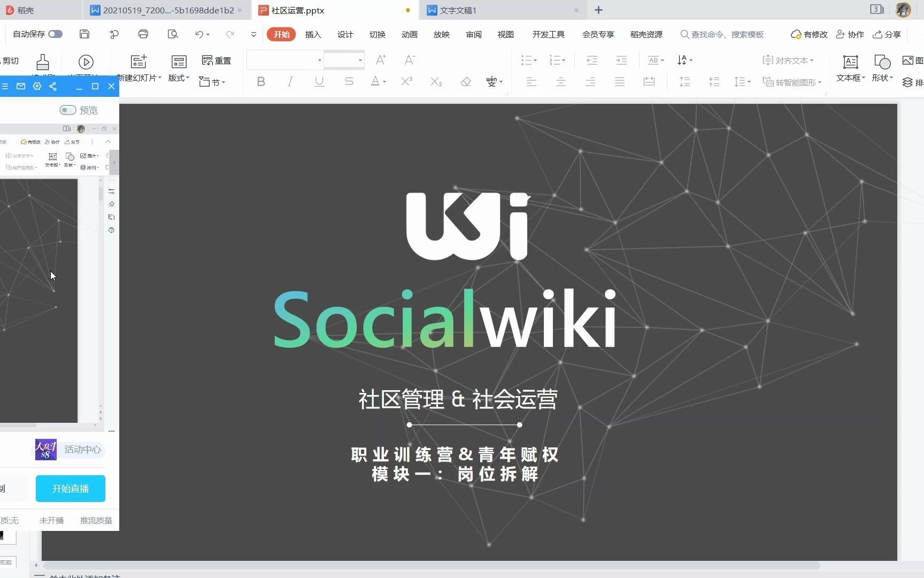Align text right
The height and width of the screenshot is (578, 924).
(590, 82)
